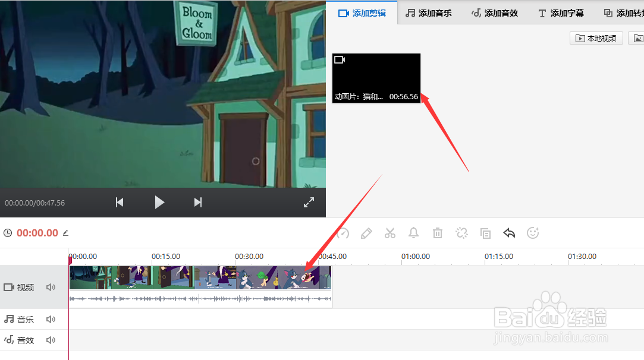The width and height of the screenshot is (644, 360).
Task: Click the edit pencil tool in the timeline toolbar
Action: [x=366, y=233]
